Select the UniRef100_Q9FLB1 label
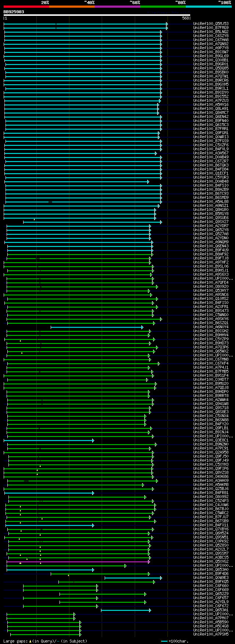 [211, 428]
